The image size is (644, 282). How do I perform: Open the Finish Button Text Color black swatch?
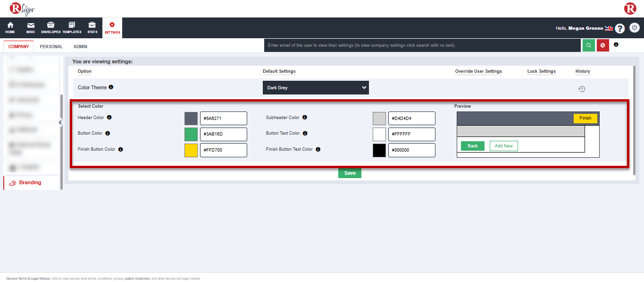tap(379, 150)
